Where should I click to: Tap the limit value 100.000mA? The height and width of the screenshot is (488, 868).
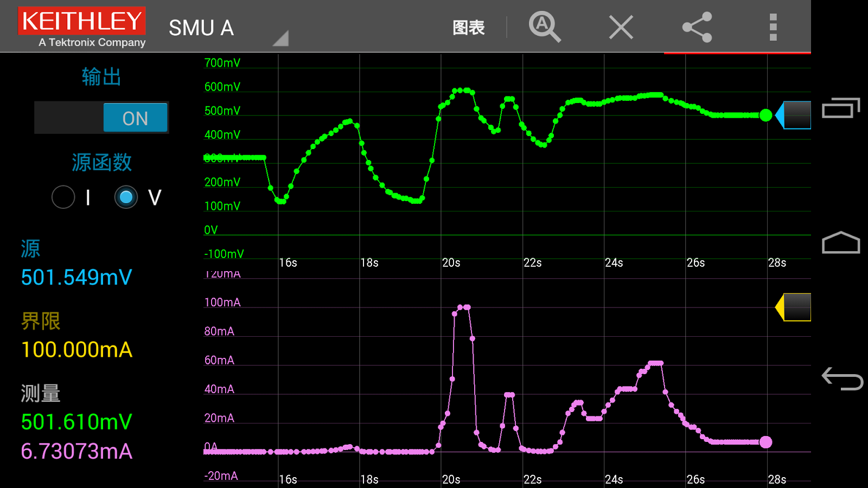click(x=76, y=350)
